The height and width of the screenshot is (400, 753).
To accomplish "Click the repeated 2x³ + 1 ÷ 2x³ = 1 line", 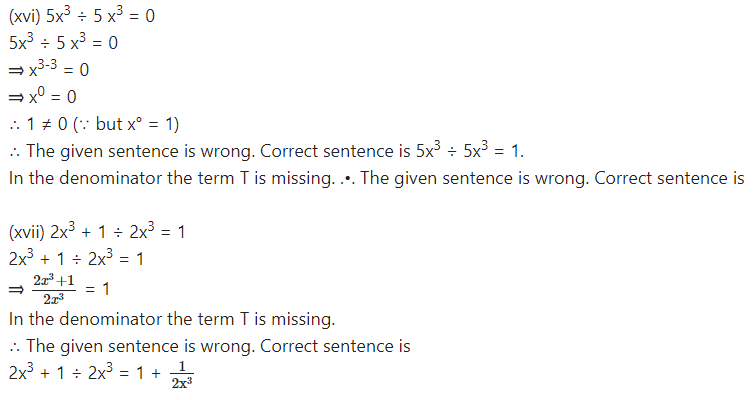I will coord(76,258).
